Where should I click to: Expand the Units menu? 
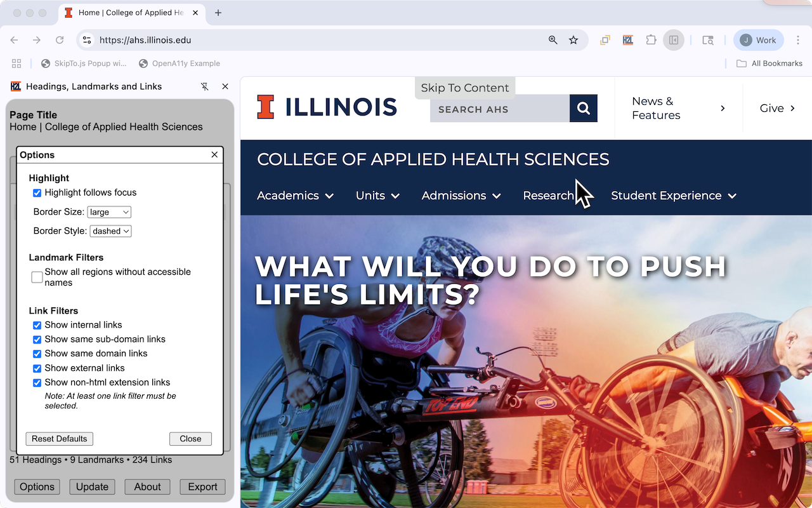pos(377,196)
